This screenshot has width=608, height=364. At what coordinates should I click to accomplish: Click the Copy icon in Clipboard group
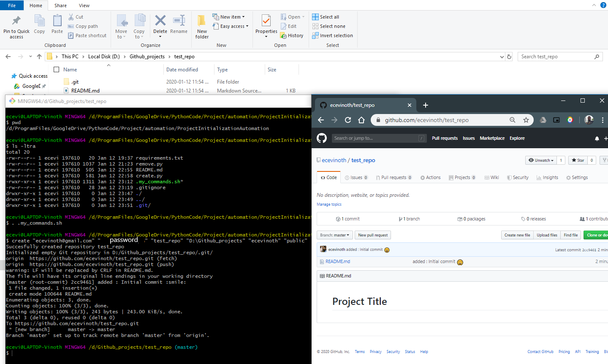click(x=40, y=21)
